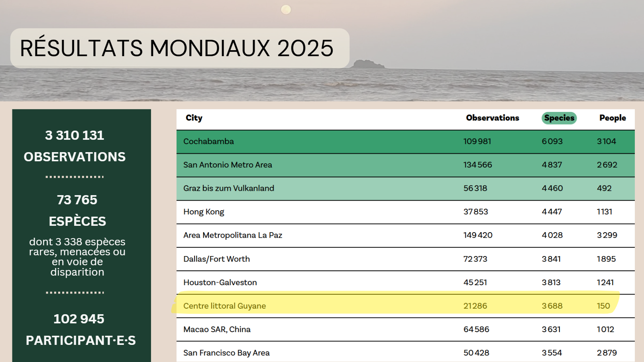644x362 pixels.
Task: Click the City column header
Action: [x=194, y=118]
